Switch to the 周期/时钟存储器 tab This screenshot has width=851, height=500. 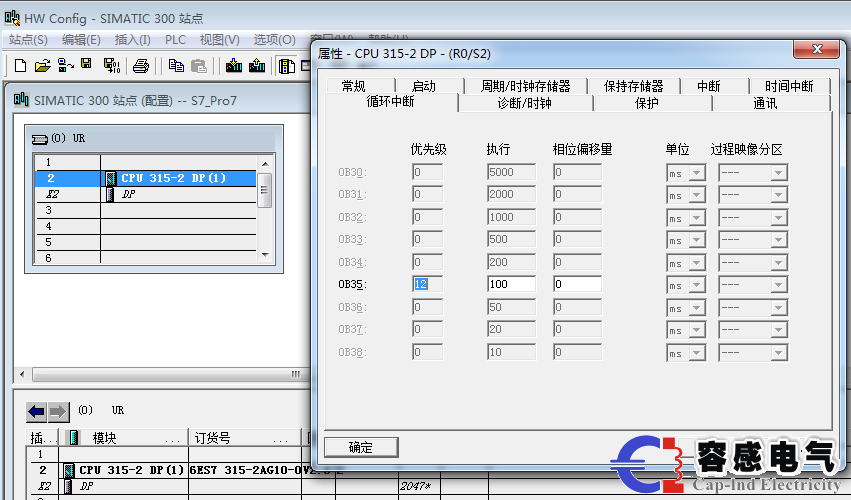[525, 86]
